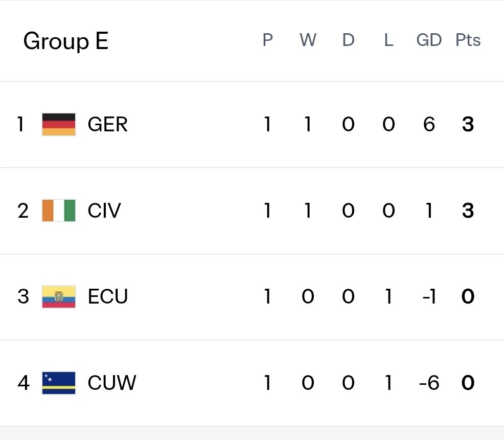Click the Ivory Coast flag icon
Image resolution: width=504 pixels, height=440 pixels.
click(x=59, y=211)
